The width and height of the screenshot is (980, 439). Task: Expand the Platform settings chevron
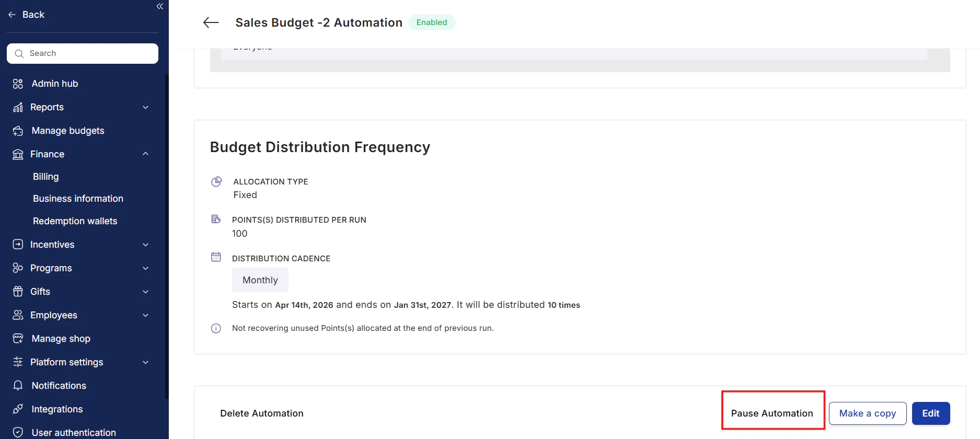click(146, 362)
